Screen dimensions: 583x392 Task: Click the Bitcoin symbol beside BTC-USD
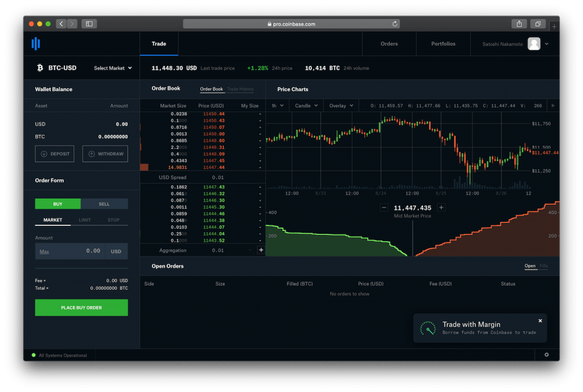(x=40, y=68)
